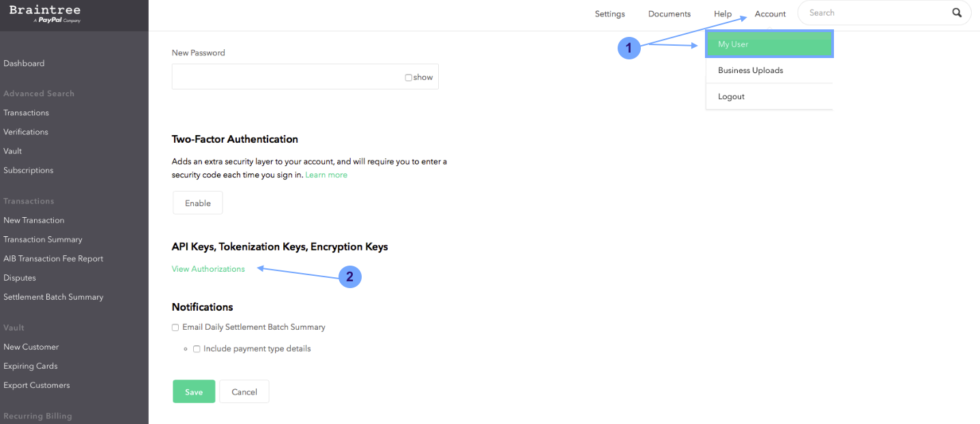This screenshot has height=424, width=980.
Task: Click the Cancel button
Action: 244,392
